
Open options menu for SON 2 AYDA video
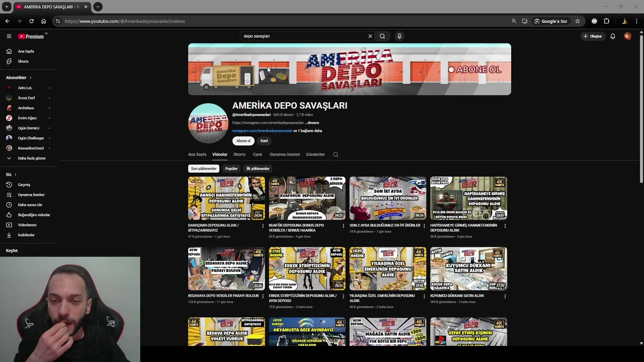click(424, 226)
